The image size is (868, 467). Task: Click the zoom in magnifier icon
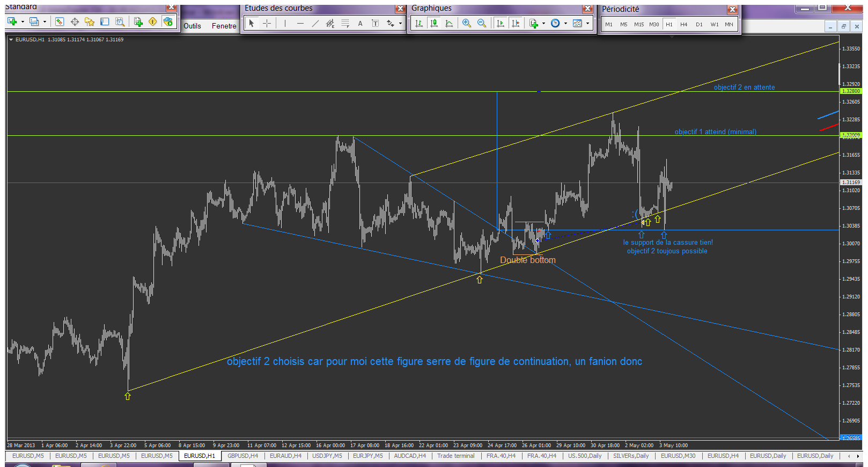coord(466,23)
